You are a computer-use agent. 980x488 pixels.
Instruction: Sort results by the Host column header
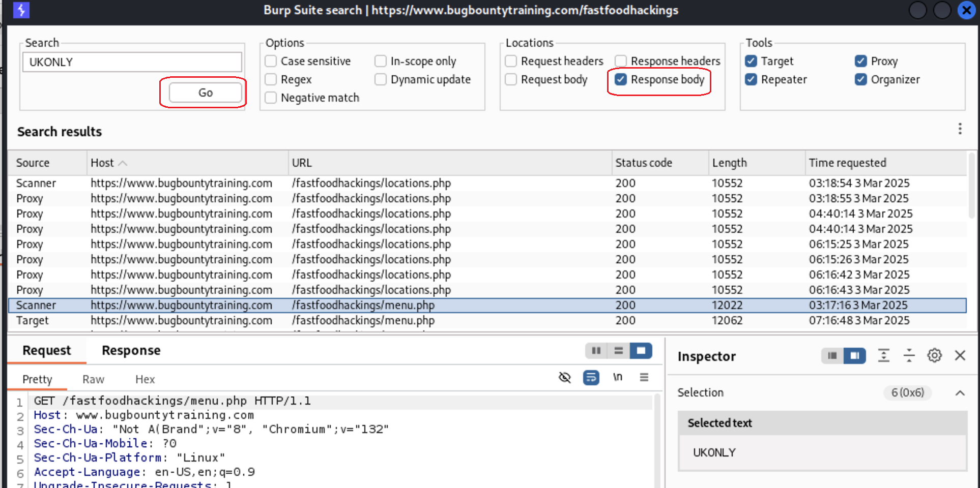[x=187, y=163]
